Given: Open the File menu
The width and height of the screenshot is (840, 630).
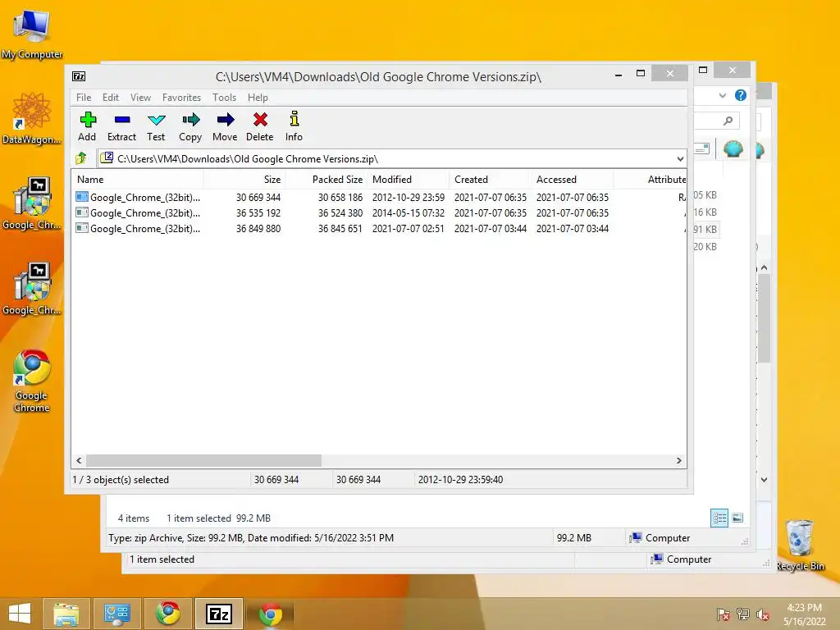Looking at the screenshot, I should tap(84, 98).
